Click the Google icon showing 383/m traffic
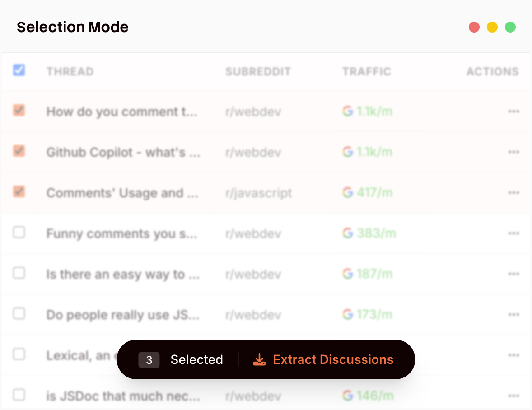532x410 pixels. coord(347,233)
